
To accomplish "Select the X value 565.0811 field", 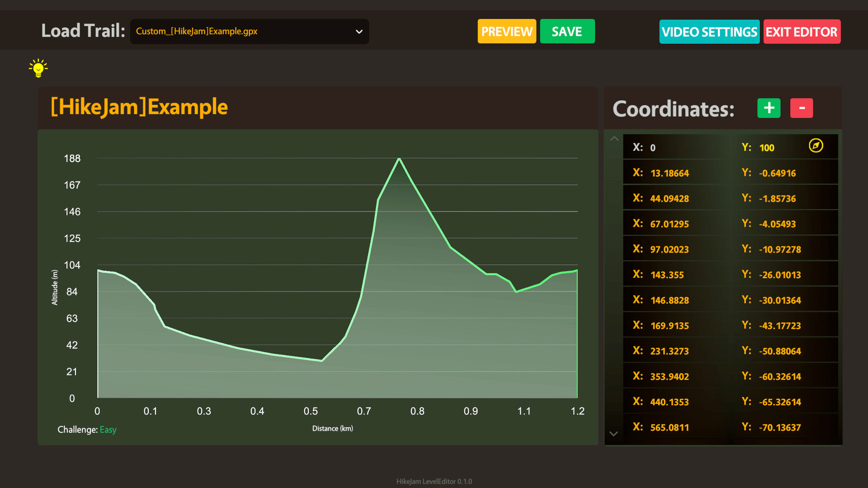I will (669, 427).
